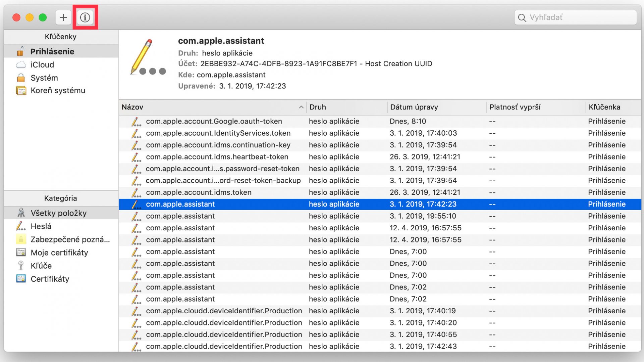The width and height of the screenshot is (644, 362).
Task: Select the ord-reset-token-backup row
Action: click(380, 180)
